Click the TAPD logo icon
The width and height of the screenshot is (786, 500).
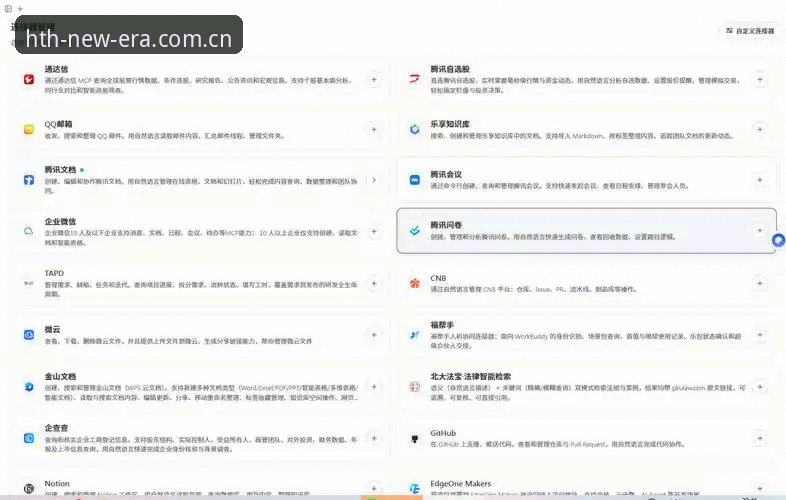[29, 283]
